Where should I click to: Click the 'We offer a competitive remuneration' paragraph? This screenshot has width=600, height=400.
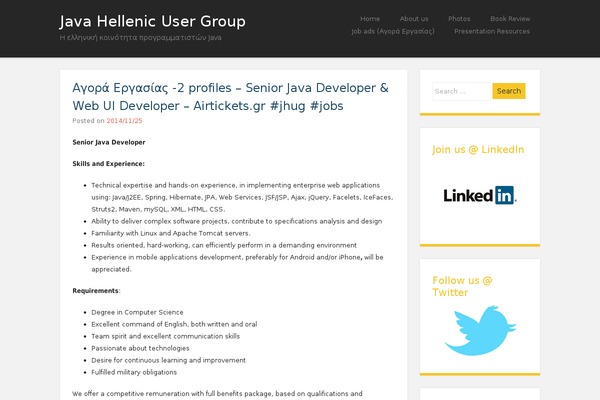coord(217,394)
